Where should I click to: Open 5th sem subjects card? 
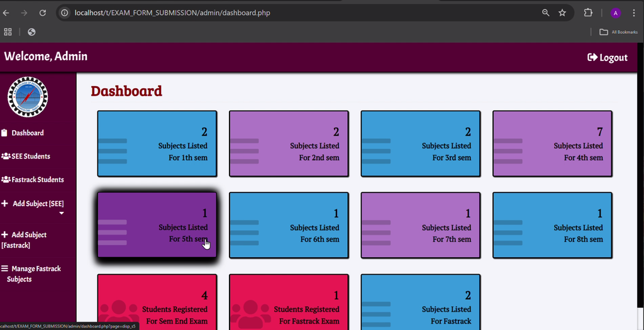[x=157, y=225]
